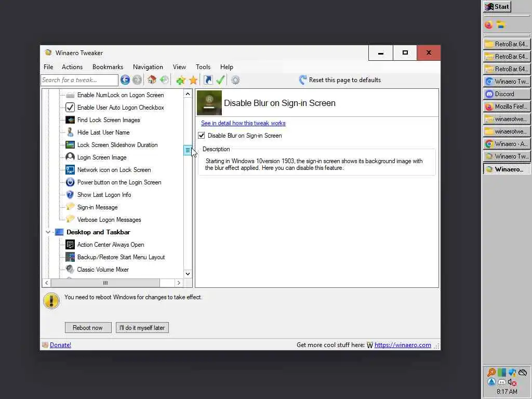Select Verbose Logon Messages tree item
This screenshot has width=532, height=399.
tap(109, 220)
